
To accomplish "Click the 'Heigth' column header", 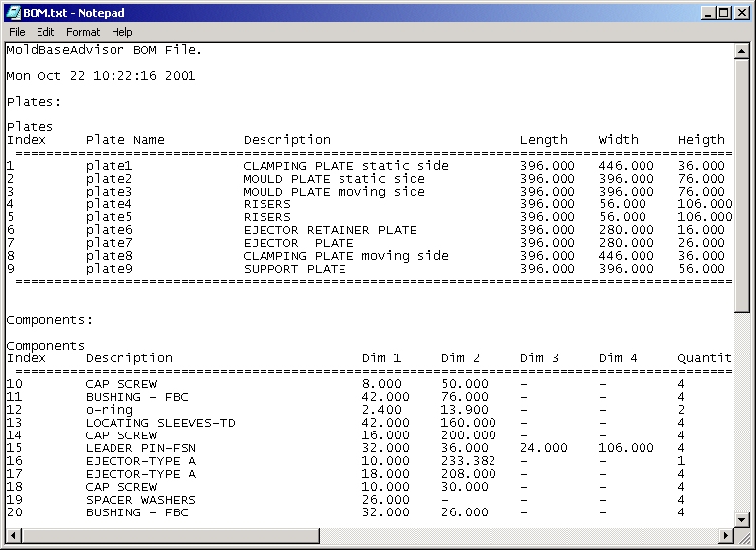I will (x=701, y=140).
